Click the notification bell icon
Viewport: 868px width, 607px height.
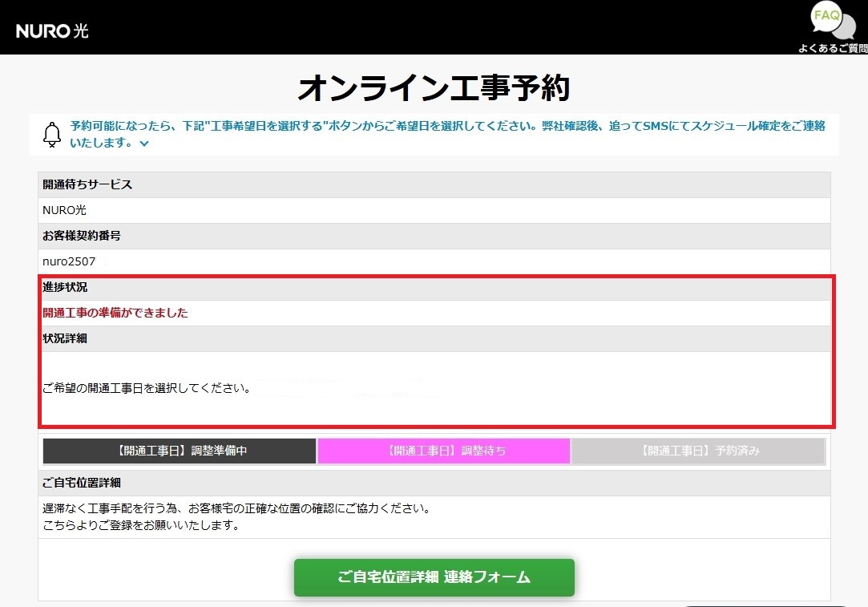52,134
